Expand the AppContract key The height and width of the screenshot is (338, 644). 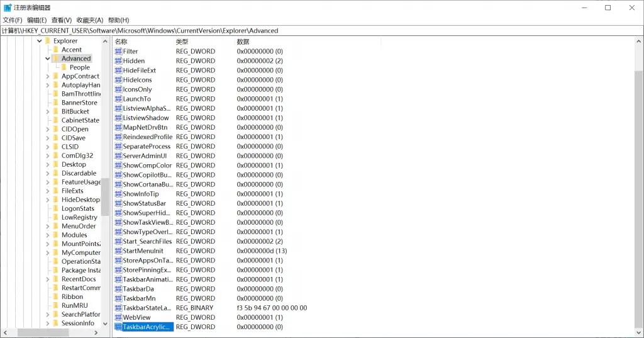(48, 76)
